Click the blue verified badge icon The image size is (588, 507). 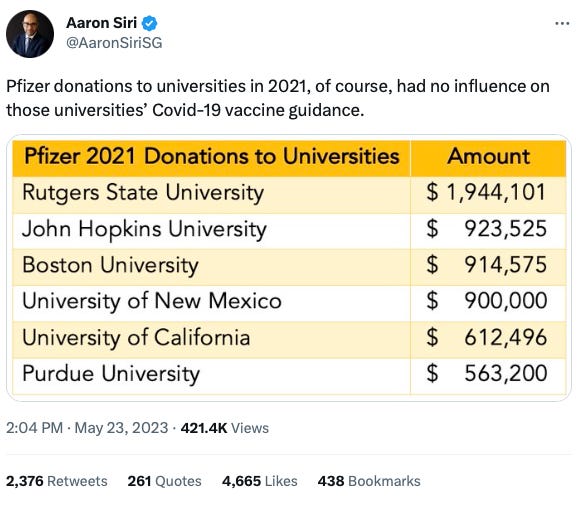[x=149, y=24]
